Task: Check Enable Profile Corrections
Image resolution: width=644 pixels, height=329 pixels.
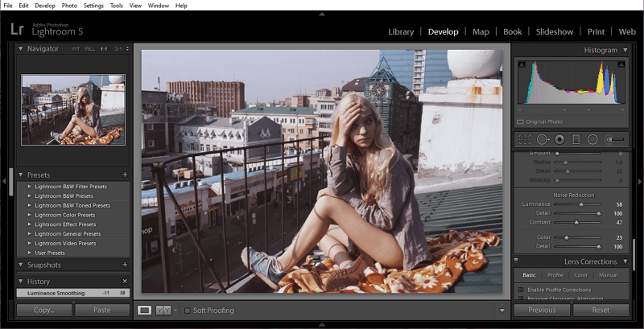Action: 521,290
